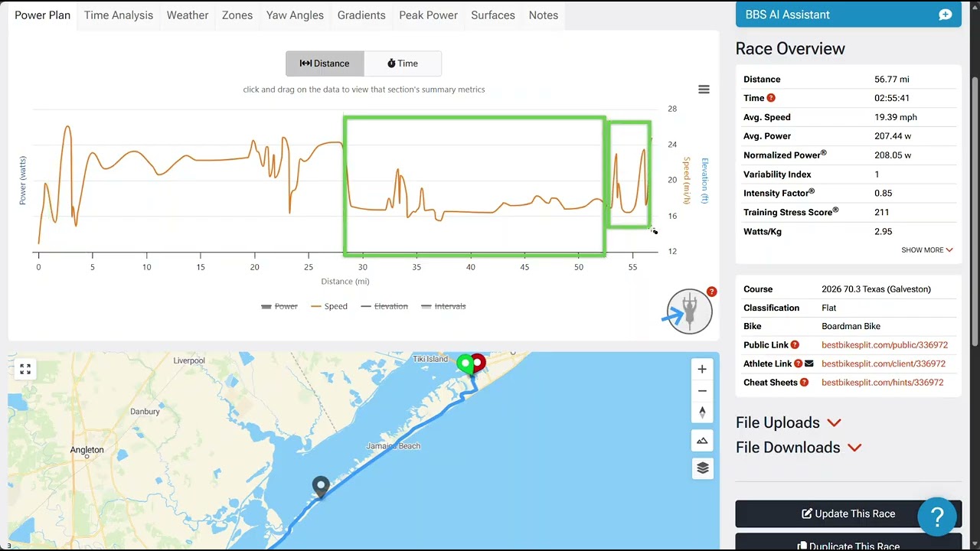Reset the map compass bearing
This screenshot has height=551, width=980.
[x=702, y=412]
